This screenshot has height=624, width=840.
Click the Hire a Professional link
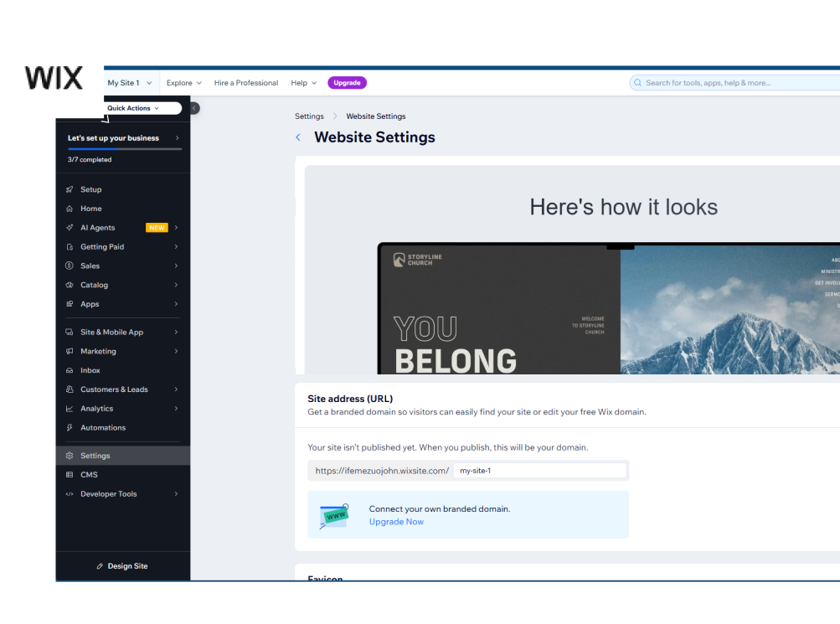246,83
